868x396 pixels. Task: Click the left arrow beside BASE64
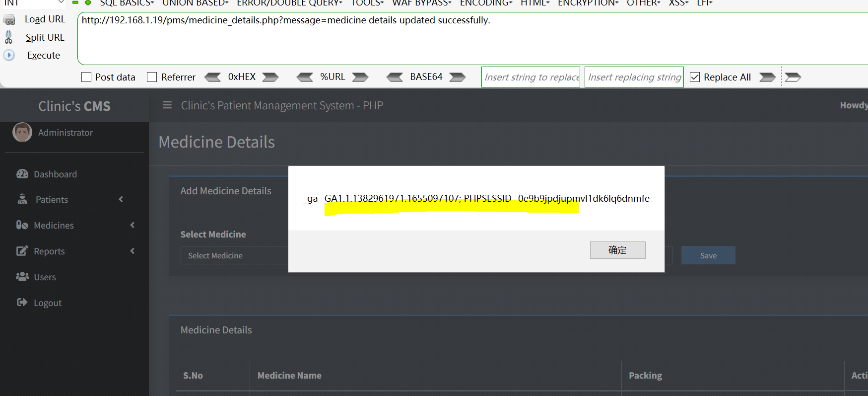click(x=395, y=77)
